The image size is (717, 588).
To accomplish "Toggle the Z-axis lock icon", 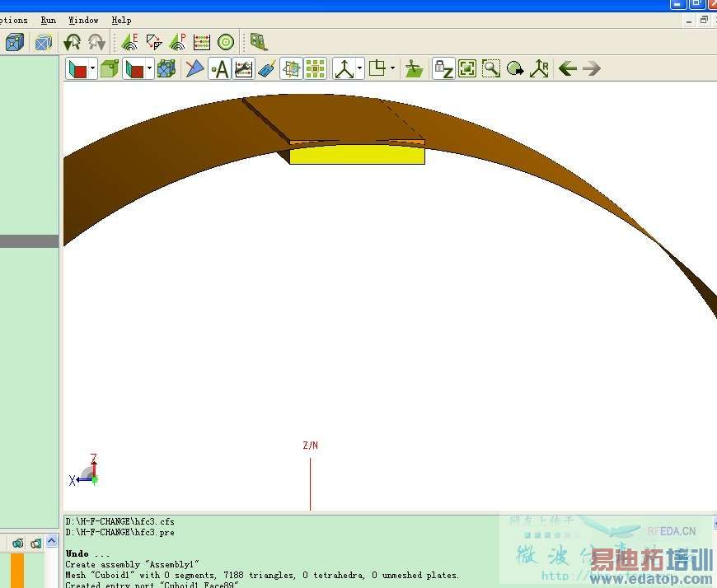I will tap(443, 69).
